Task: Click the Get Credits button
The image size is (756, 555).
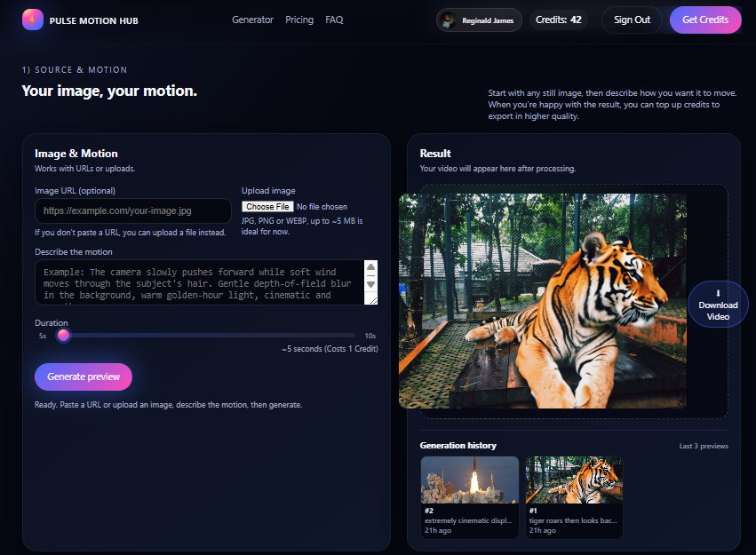Action: 705,20
